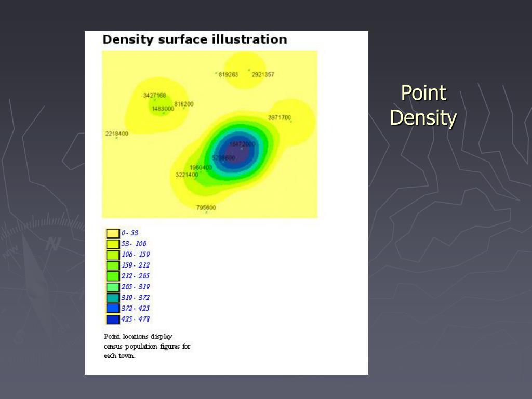Click the population label 1483000
Image resolution: width=532 pixels, height=399 pixels.
click(163, 109)
